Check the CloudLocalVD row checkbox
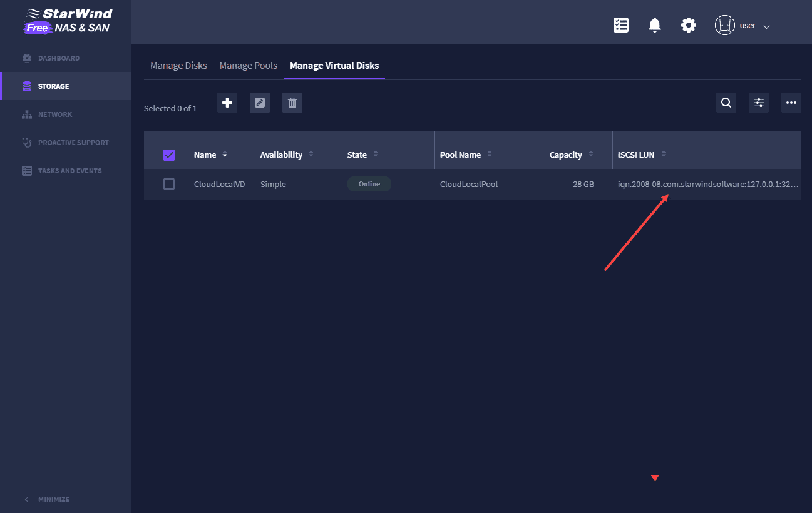The width and height of the screenshot is (812, 513). click(x=169, y=184)
